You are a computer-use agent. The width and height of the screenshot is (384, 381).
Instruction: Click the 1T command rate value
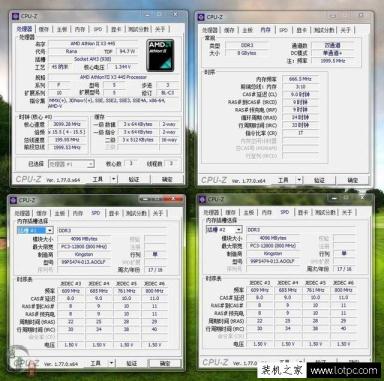300,133
